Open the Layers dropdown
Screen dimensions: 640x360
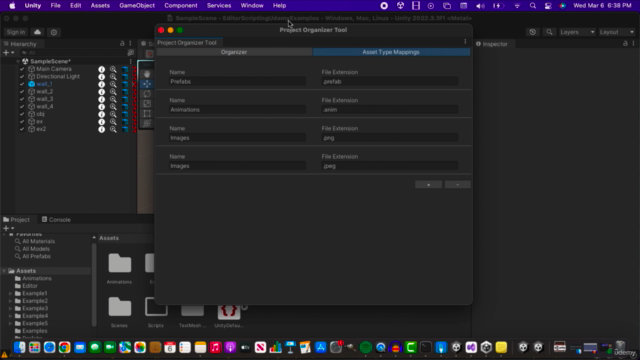click(x=577, y=32)
